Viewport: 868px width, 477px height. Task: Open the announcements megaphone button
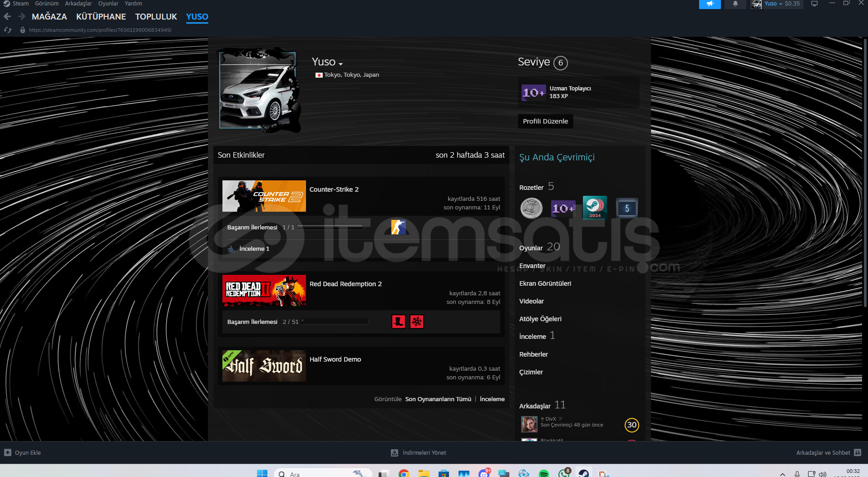tap(710, 4)
